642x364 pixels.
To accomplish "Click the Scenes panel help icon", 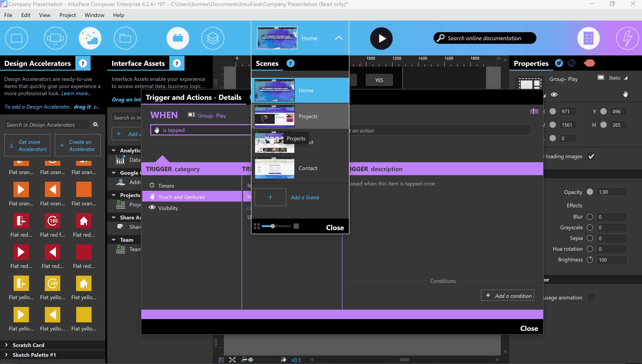I will 290,63.
